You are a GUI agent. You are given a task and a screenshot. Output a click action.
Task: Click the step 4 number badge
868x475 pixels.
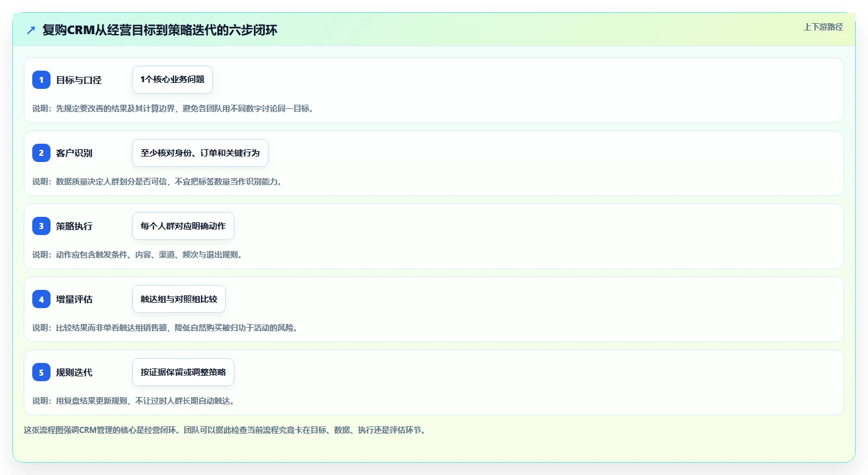(41, 299)
